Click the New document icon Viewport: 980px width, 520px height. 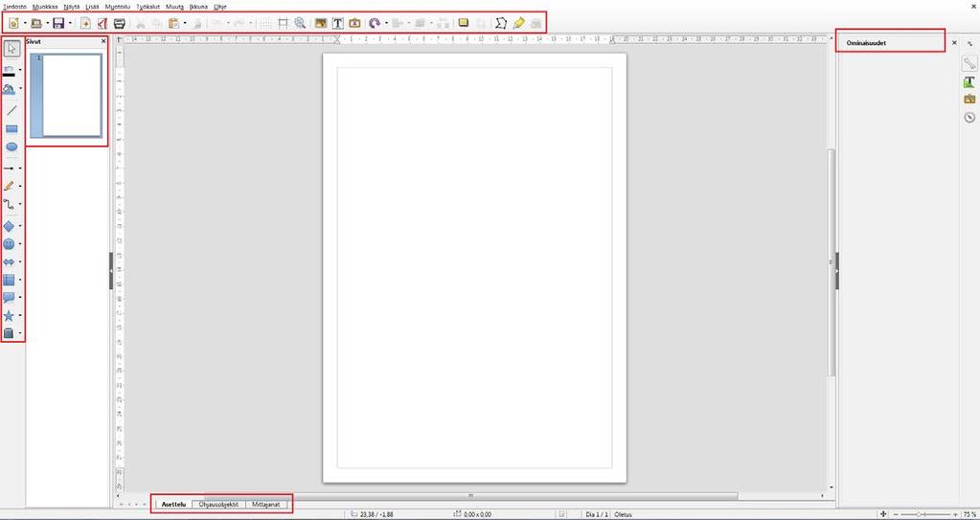point(13,23)
